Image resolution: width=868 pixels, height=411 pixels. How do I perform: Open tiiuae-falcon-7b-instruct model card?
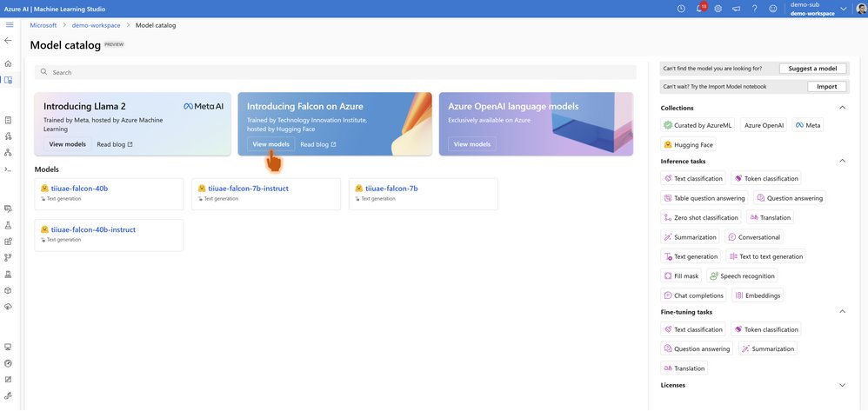pos(266,194)
